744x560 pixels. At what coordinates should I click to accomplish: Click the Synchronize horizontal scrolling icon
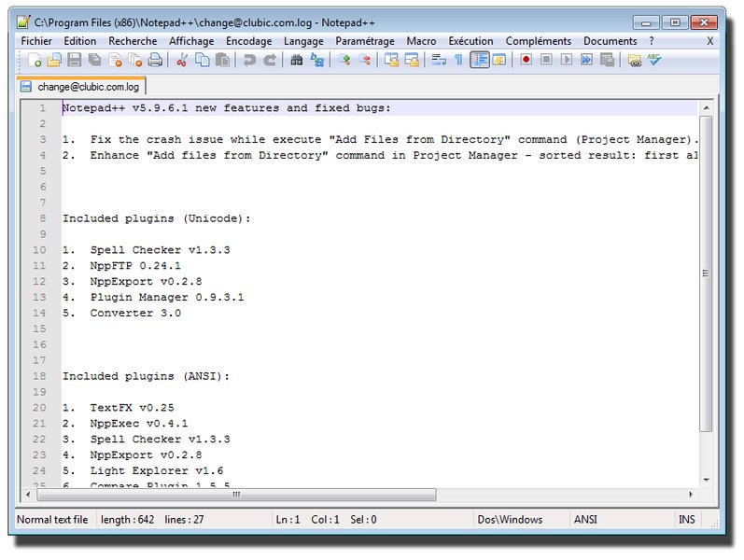click(412, 61)
